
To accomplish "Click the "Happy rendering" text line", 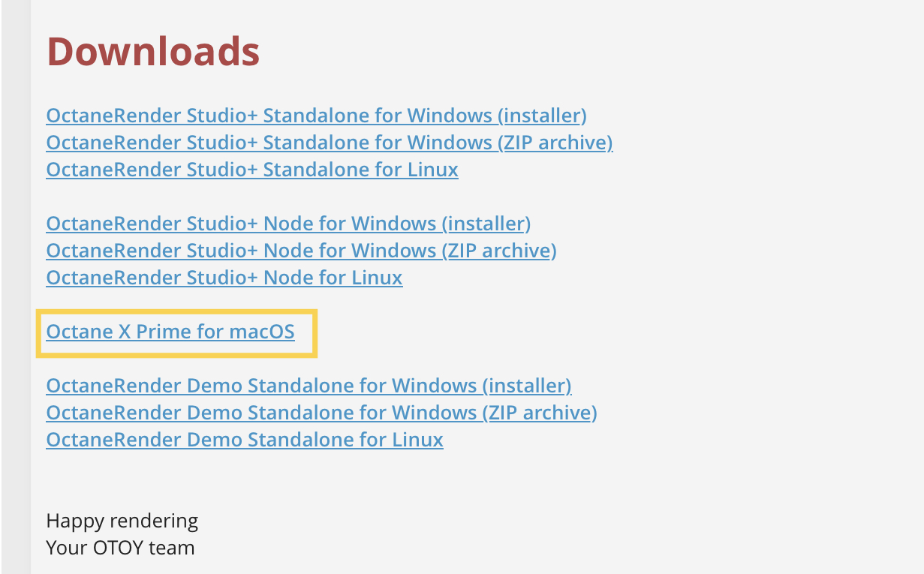I will pos(122,521).
